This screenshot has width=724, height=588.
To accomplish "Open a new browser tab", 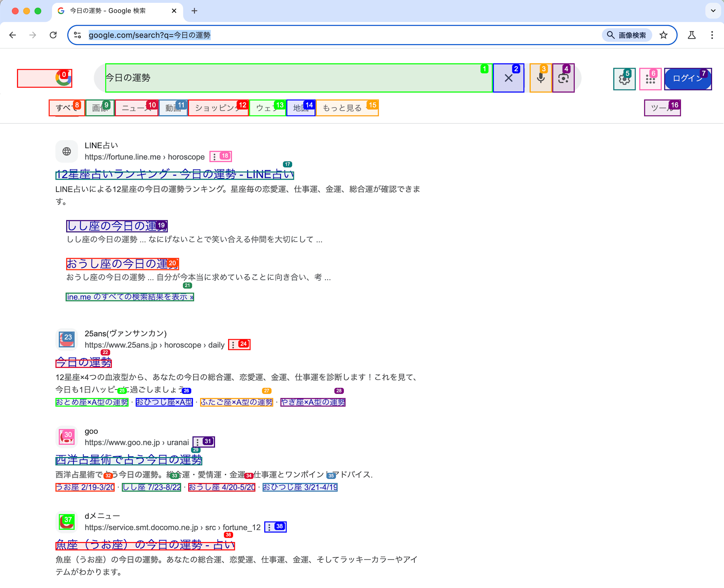I will point(194,11).
